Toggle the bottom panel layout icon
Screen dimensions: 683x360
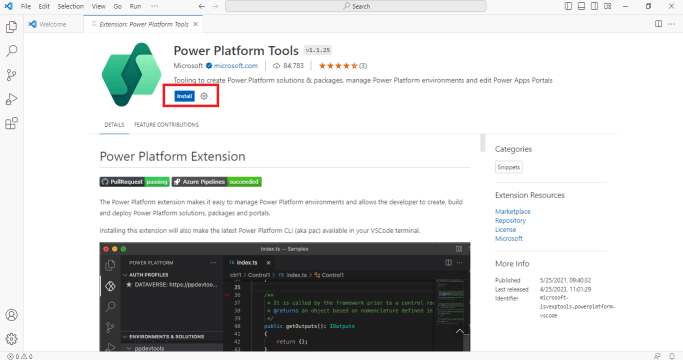(581, 6)
